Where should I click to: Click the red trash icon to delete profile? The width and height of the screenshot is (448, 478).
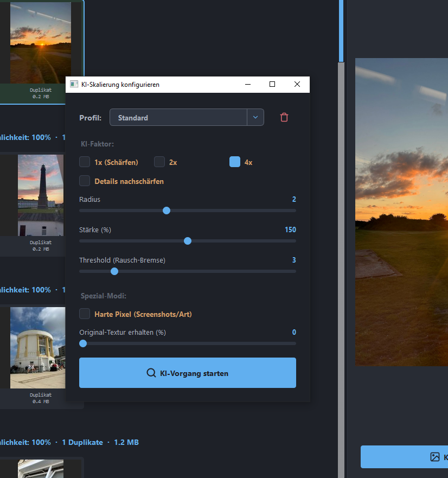pyautogui.click(x=284, y=118)
